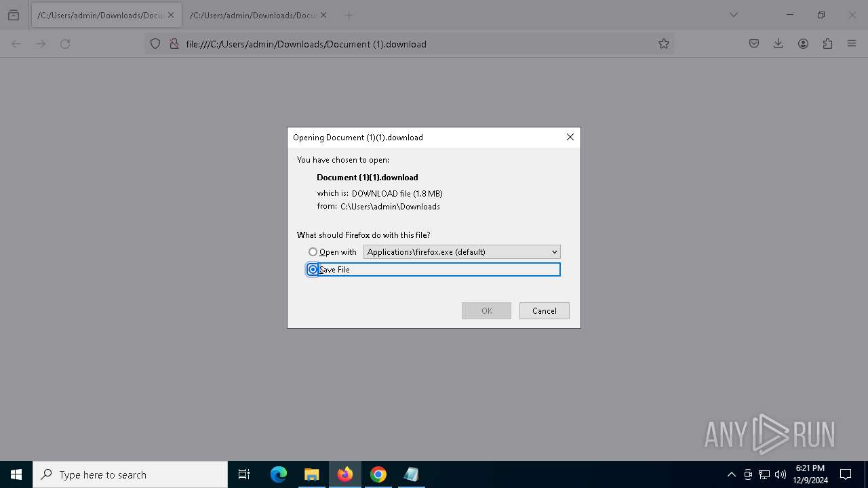Switch to the first Downloads/Docu tab
This screenshot has width=868, height=488.
click(106, 15)
